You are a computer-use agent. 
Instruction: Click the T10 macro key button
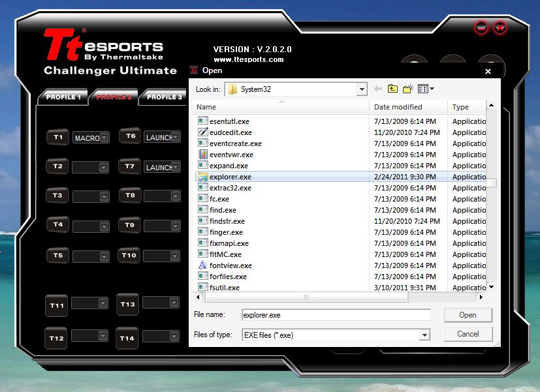(x=129, y=255)
